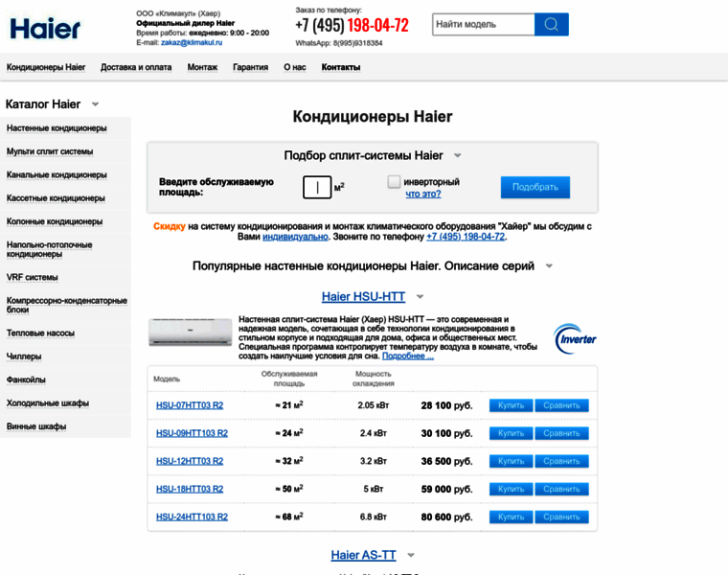This screenshot has height=575, width=728.
Task: Click Купить for HSU-24HTT103 R2
Action: 511,517
